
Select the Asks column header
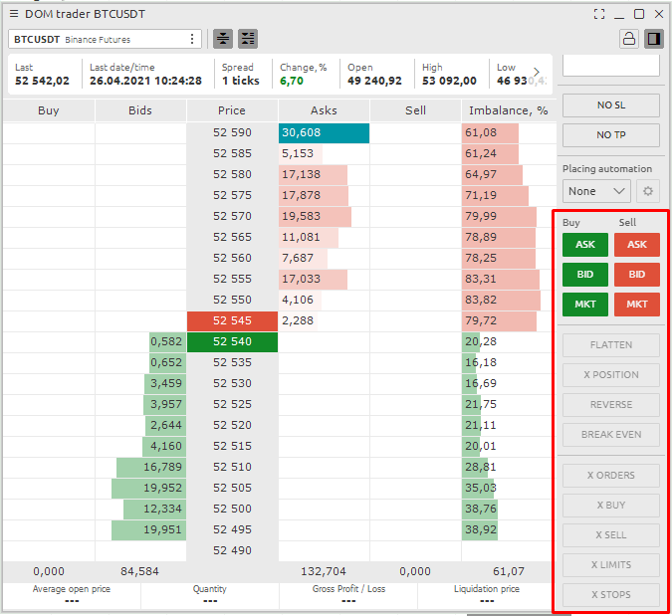(x=324, y=110)
